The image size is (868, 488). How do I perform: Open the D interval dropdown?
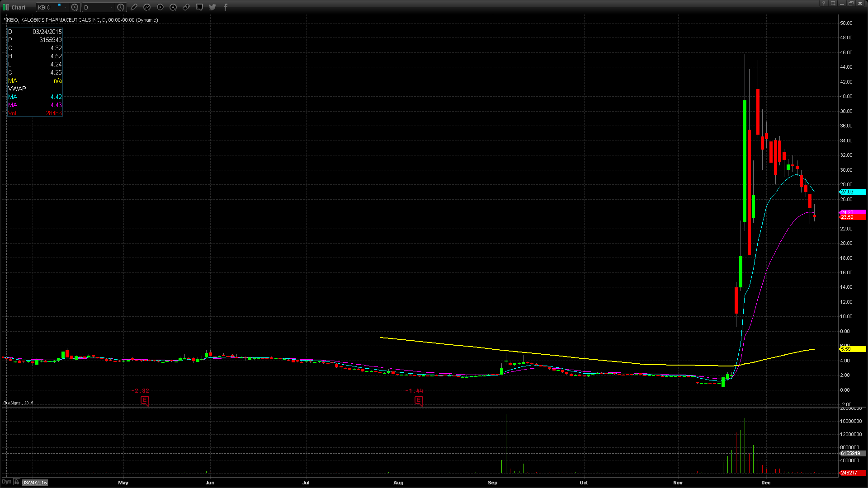pyautogui.click(x=111, y=7)
